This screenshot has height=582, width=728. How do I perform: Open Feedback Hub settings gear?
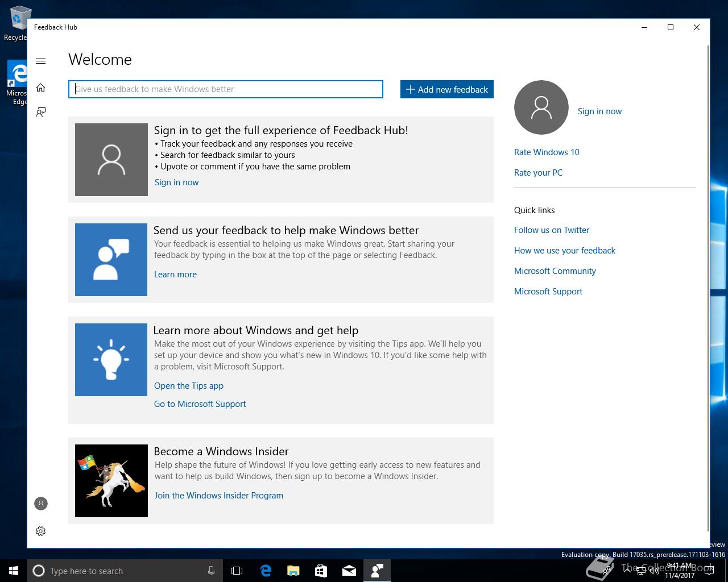40,531
